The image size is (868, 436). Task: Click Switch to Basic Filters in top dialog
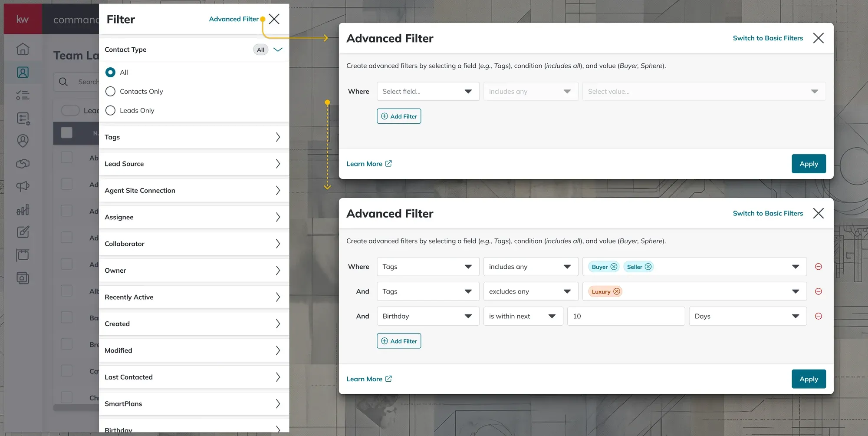(768, 38)
